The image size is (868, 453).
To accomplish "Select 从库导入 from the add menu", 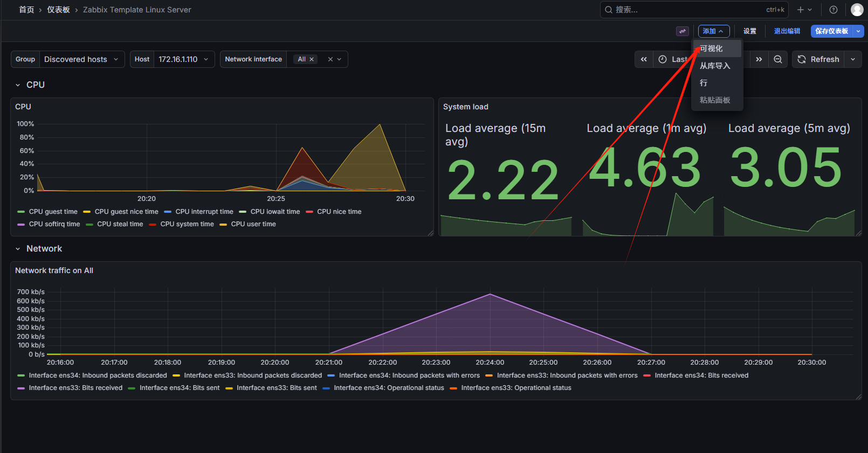I will [718, 66].
